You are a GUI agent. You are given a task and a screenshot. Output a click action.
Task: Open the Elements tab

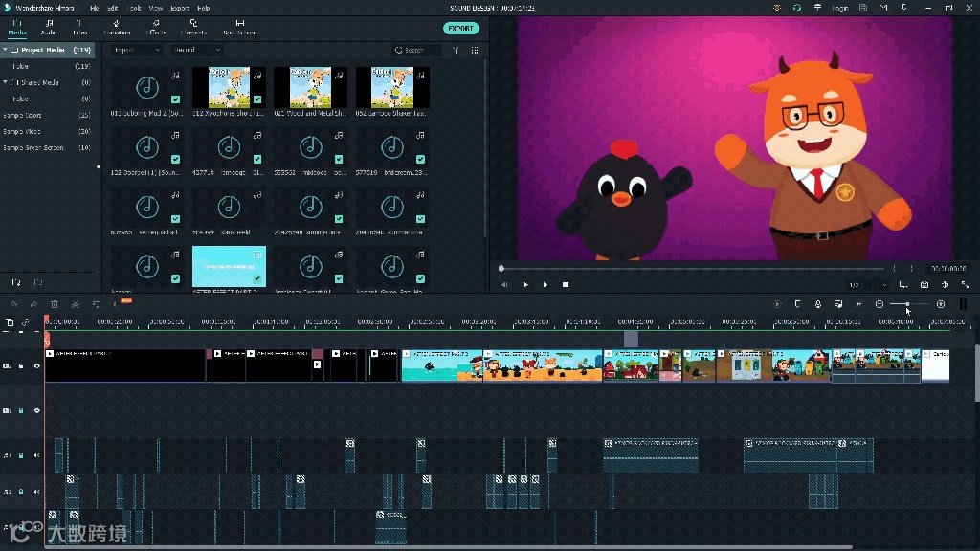(193, 28)
